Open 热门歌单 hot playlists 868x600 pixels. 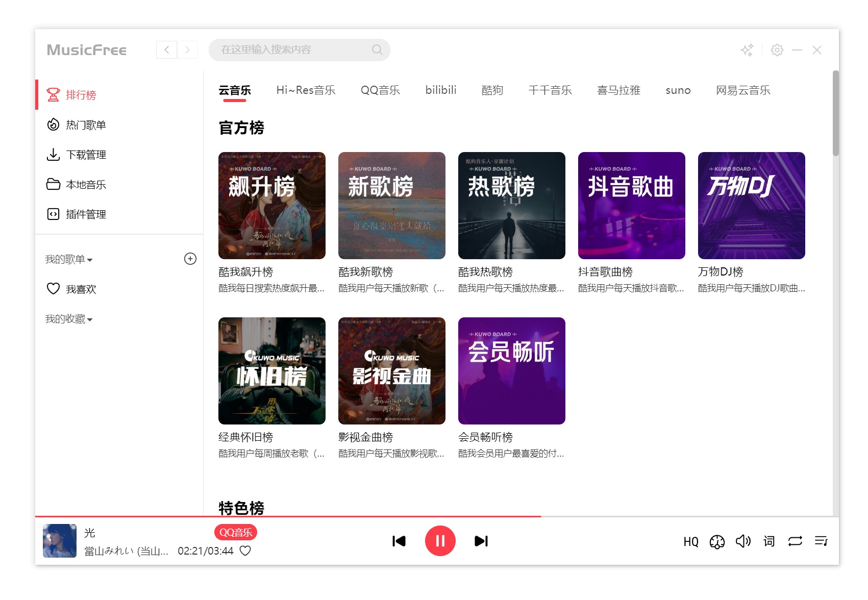[x=119, y=124]
